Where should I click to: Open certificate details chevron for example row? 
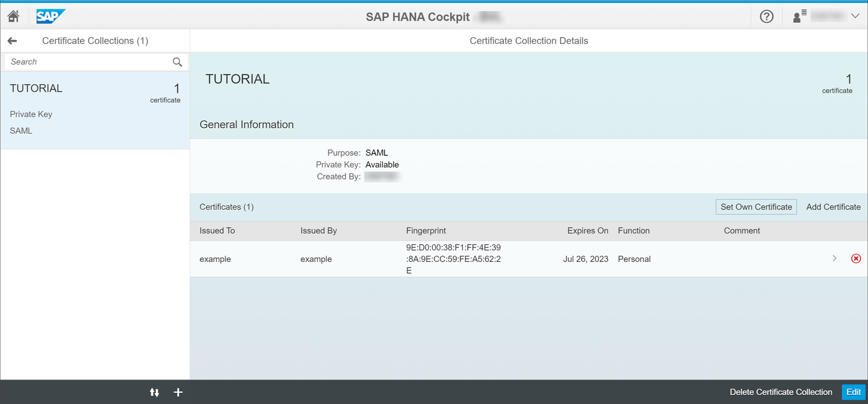tap(835, 258)
